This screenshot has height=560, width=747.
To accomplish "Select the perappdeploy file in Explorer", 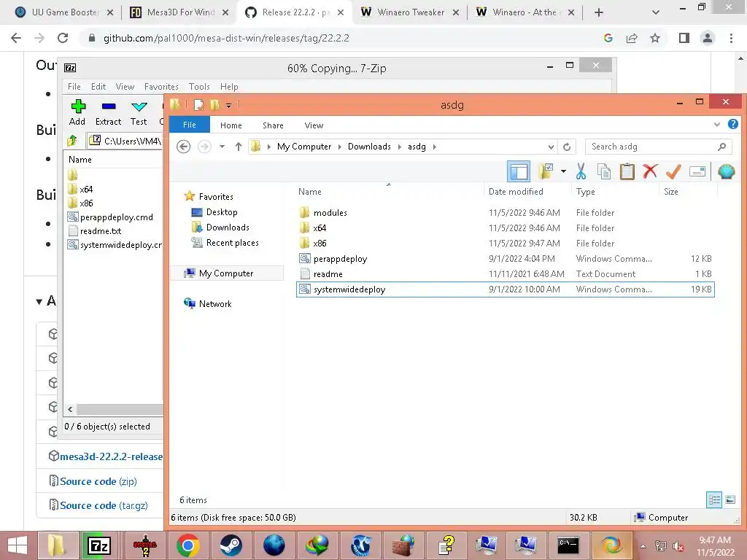I will (x=340, y=259).
